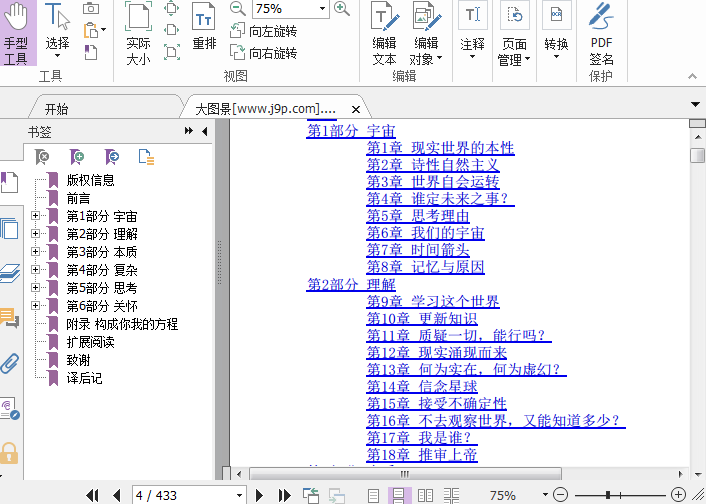Click the PDF Sign (PDF签名) icon
The width and height of the screenshot is (706, 504).
coord(602,34)
